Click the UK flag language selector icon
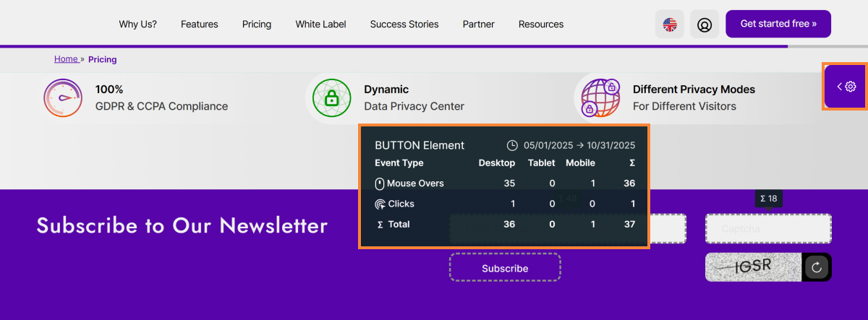Image resolution: width=868 pixels, height=320 pixels. 670,24
